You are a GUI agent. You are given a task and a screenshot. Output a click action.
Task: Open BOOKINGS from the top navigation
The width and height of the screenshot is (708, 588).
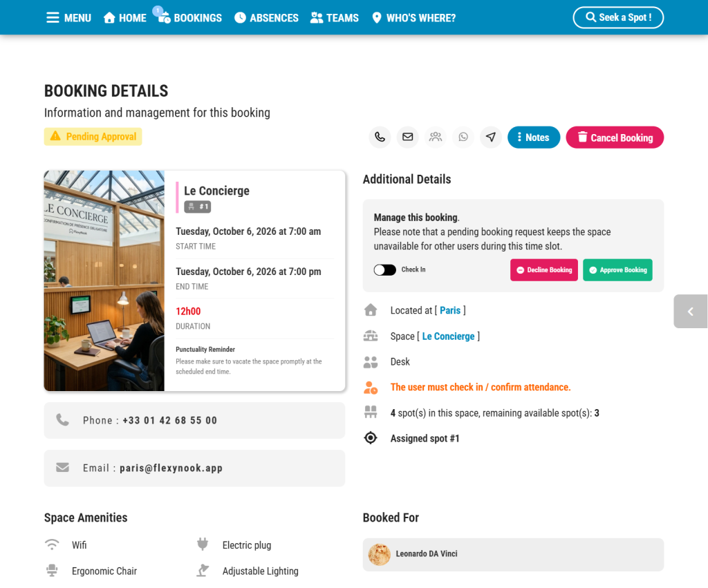[x=190, y=18]
